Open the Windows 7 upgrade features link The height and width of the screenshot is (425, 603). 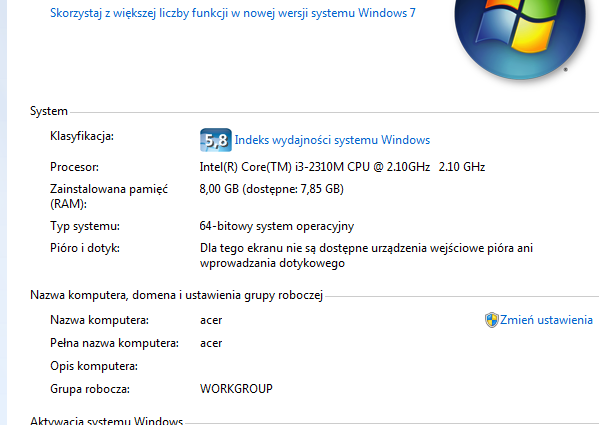[233, 13]
